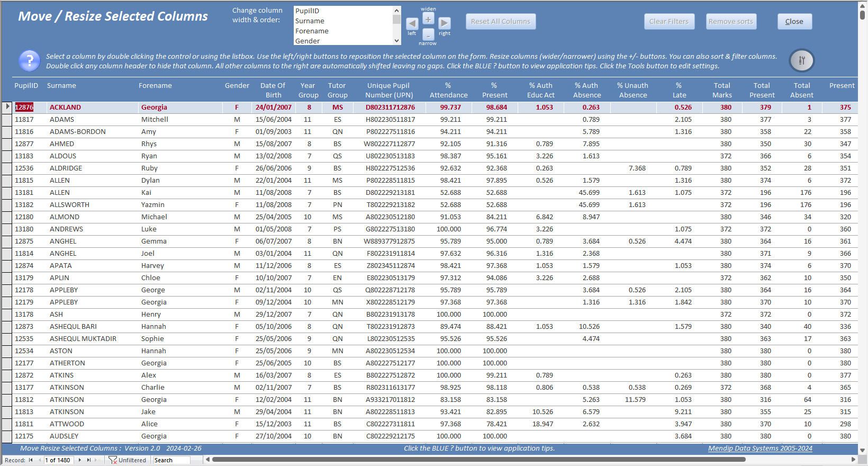Open the Tools settings icon

pyautogui.click(x=801, y=60)
